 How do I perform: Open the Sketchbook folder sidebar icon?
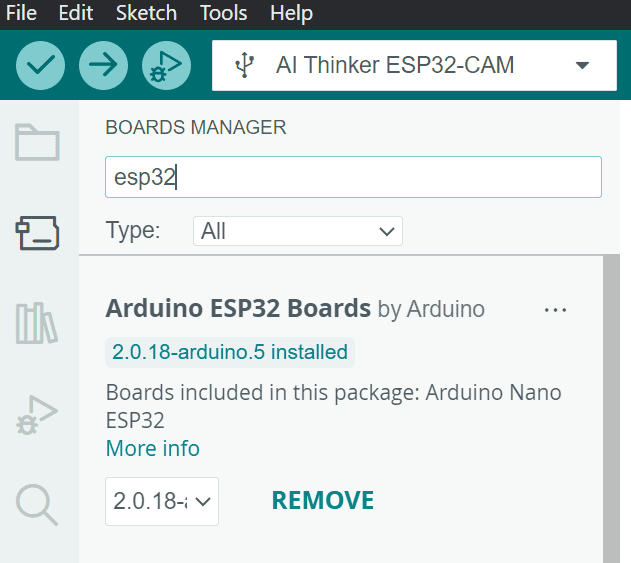point(38,143)
